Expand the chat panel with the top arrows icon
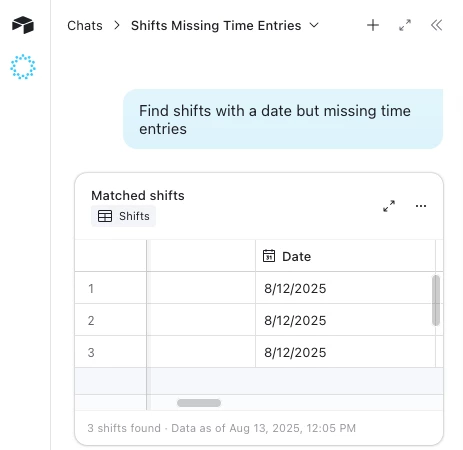The width and height of the screenshot is (463, 450). click(405, 25)
